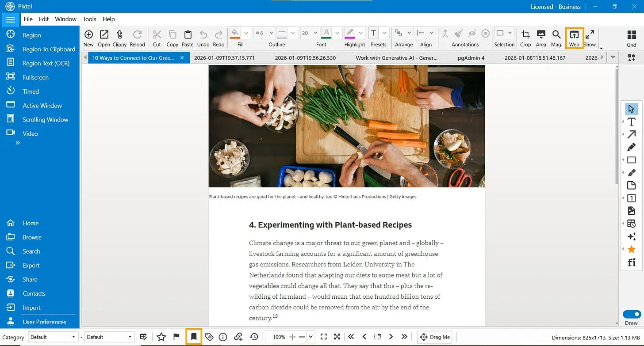The image size is (644, 346).
Task: Click the Show expand-arrows icon
Action: click(590, 34)
